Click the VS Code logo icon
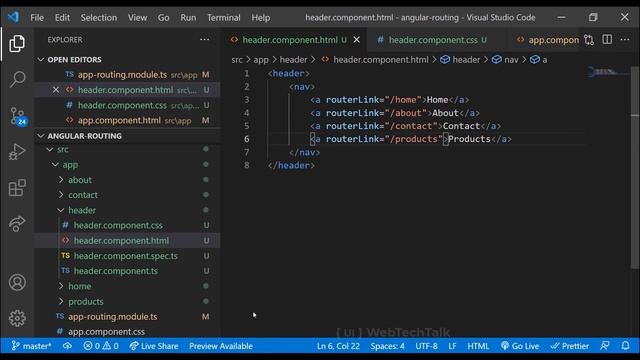Screen dimensions: 640x360 [x=13, y=17]
